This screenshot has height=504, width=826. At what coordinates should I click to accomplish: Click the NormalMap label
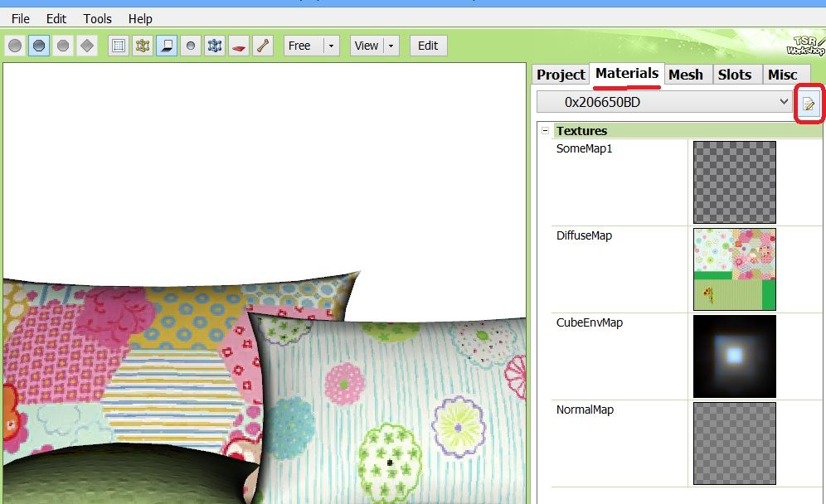(x=585, y=409)
